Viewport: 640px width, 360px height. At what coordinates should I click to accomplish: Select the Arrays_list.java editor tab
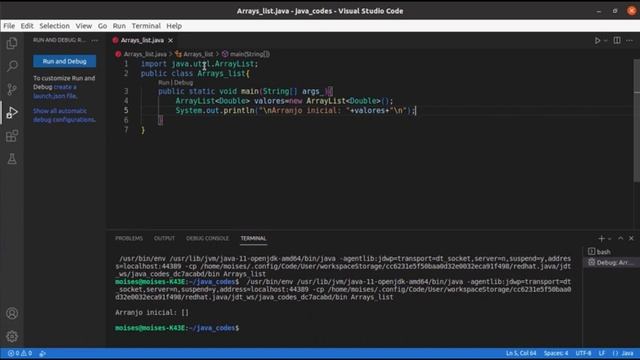click(x=142, y=40)
